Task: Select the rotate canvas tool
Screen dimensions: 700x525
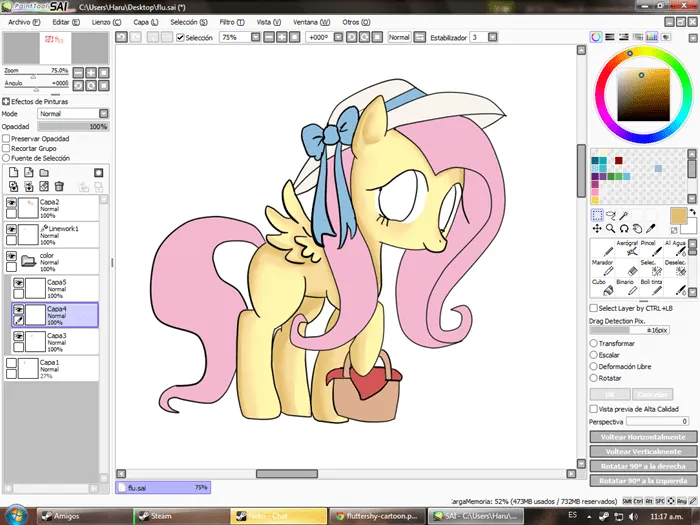Action: pos(624,229)
